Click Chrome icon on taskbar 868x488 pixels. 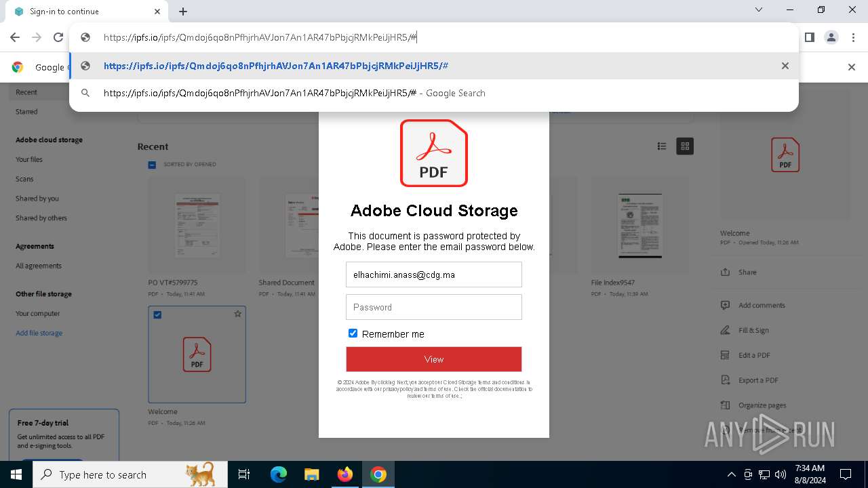378,474
